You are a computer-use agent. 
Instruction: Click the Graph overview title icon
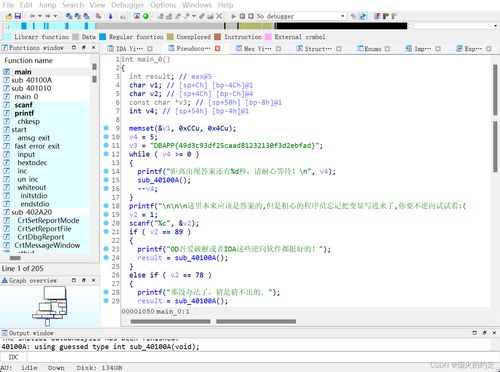pos(5,280)
